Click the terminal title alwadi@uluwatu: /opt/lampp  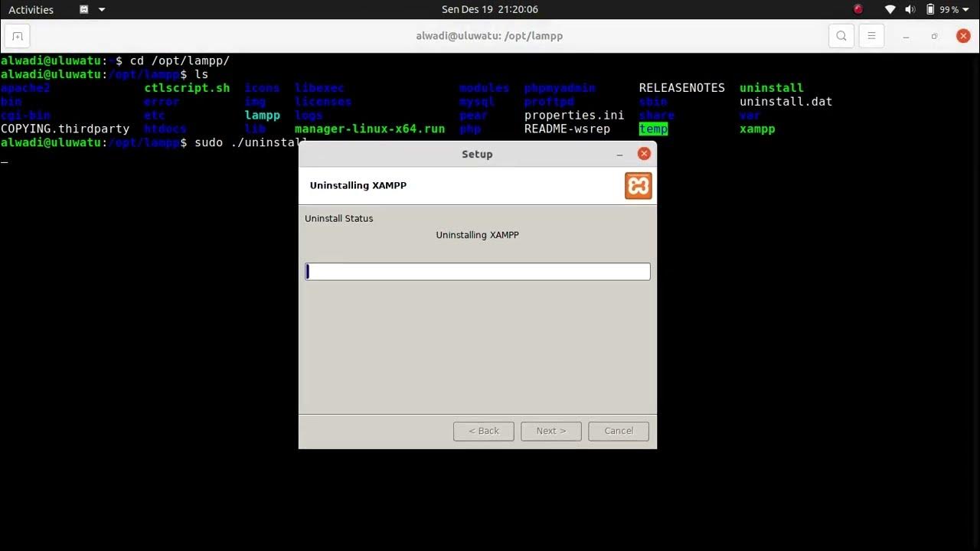(489, 36)
